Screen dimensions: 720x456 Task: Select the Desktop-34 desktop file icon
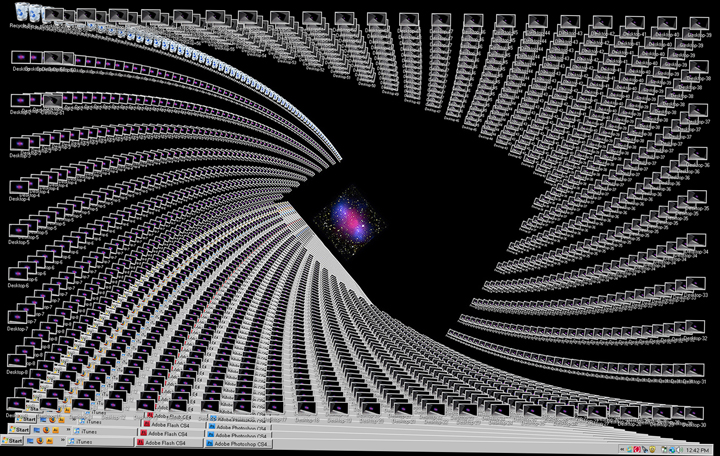point(697,240)
